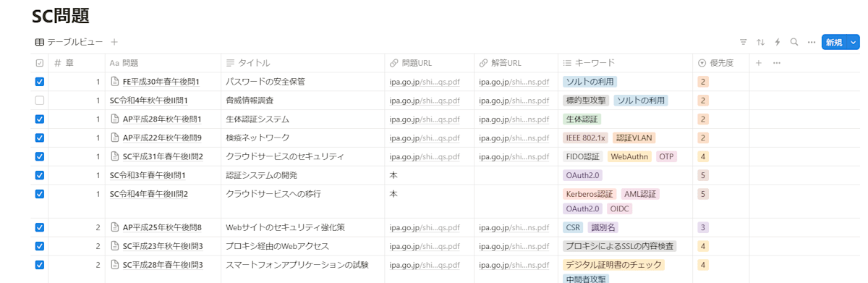
Task: Open the 章 column header menu
Action: coord(77,63)
